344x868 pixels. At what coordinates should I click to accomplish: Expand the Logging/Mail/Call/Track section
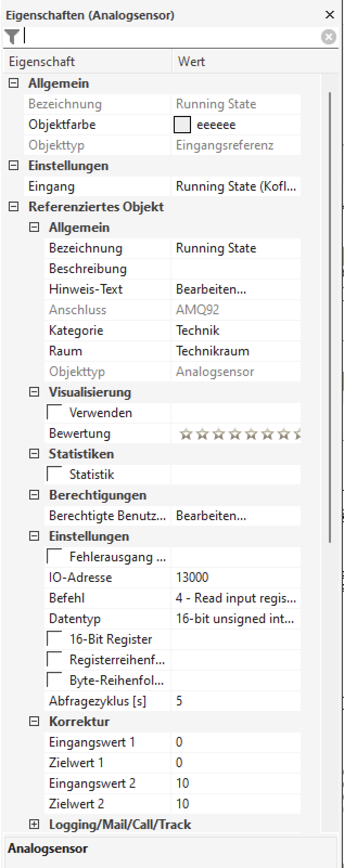click(x=34, y=825)
